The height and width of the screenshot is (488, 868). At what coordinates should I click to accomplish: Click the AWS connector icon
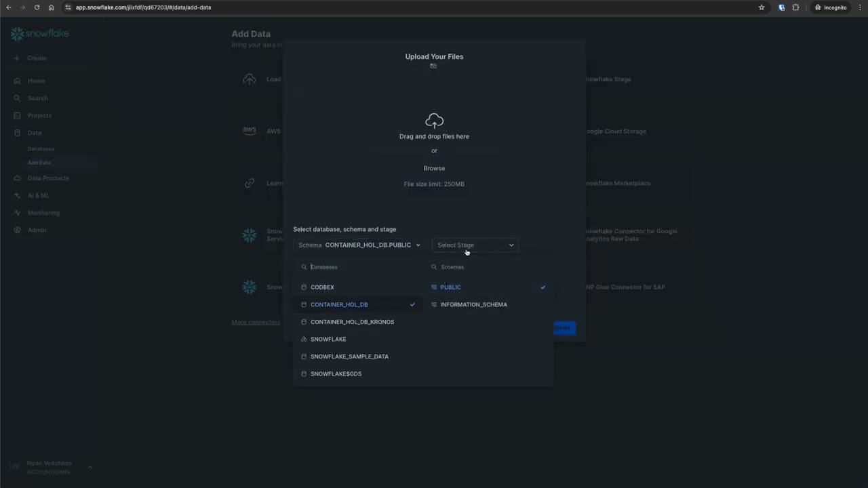point(250,131)
